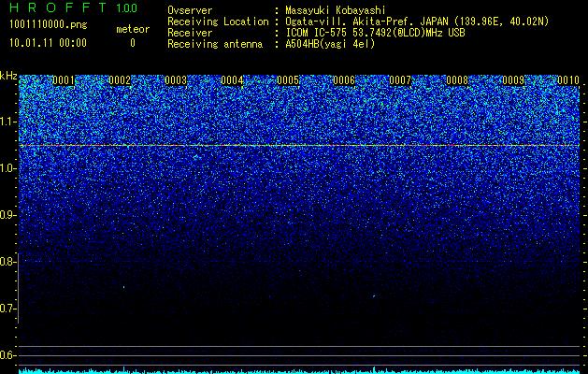Click the meteor count value 0

[x=133, y=43]
